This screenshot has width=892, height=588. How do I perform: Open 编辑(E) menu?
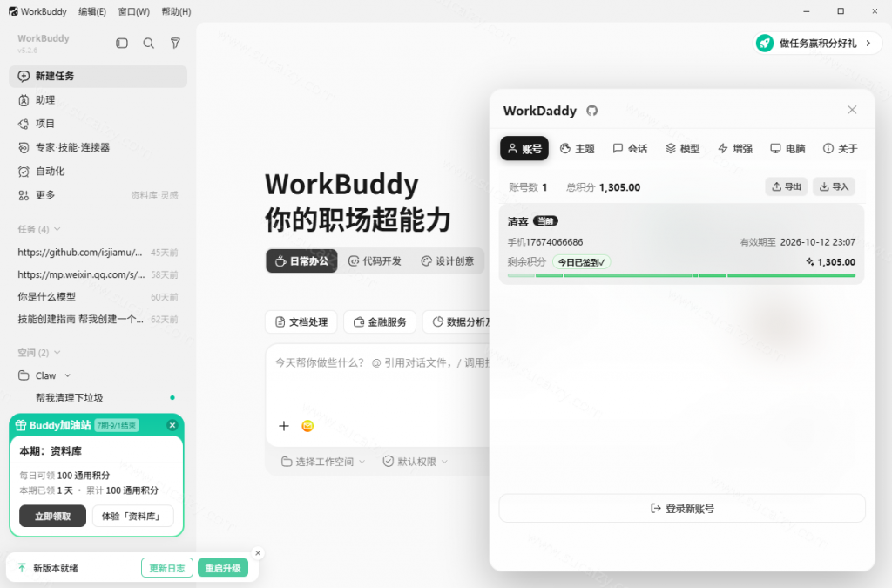[x=92, y=11]
